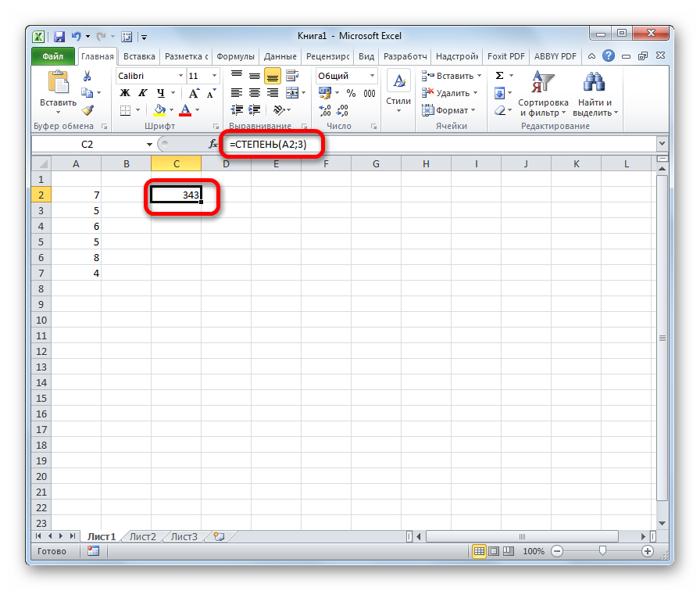The image size is (700, 591).
Task: Click the Вставить paste button
Action: 58,90
